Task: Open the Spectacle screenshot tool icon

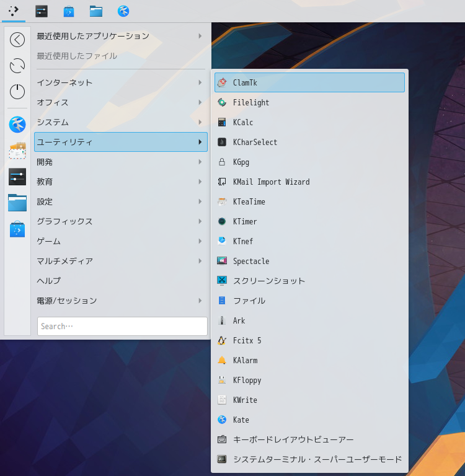Action: pyautogui.click(x=222, y=261)
